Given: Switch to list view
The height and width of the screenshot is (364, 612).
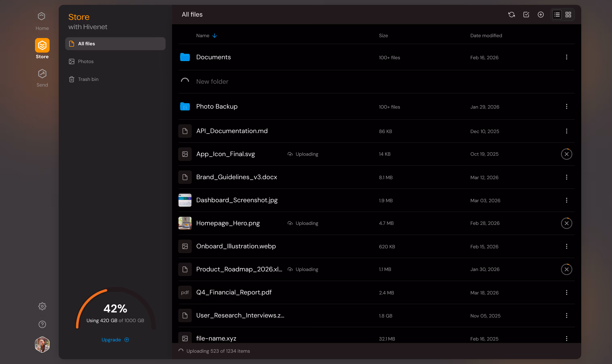Looking at the screenshot, I should (557, 15).
